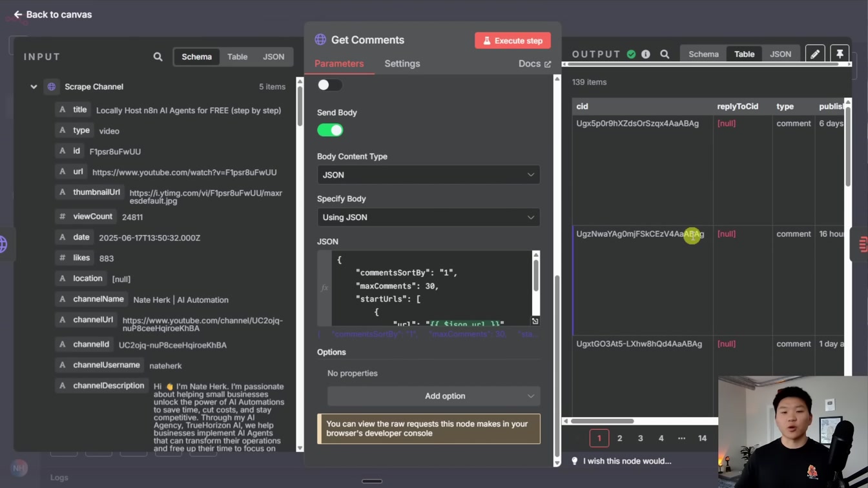Open the Specify Body dropdown
The height and width of the screenshot is (488, 868).
pos(428,218)
